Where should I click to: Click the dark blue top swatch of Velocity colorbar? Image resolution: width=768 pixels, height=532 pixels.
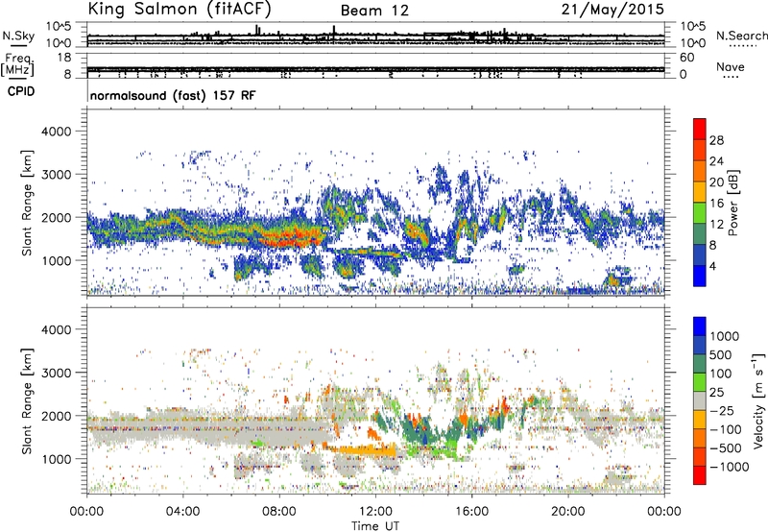click(x=700, y=326)
